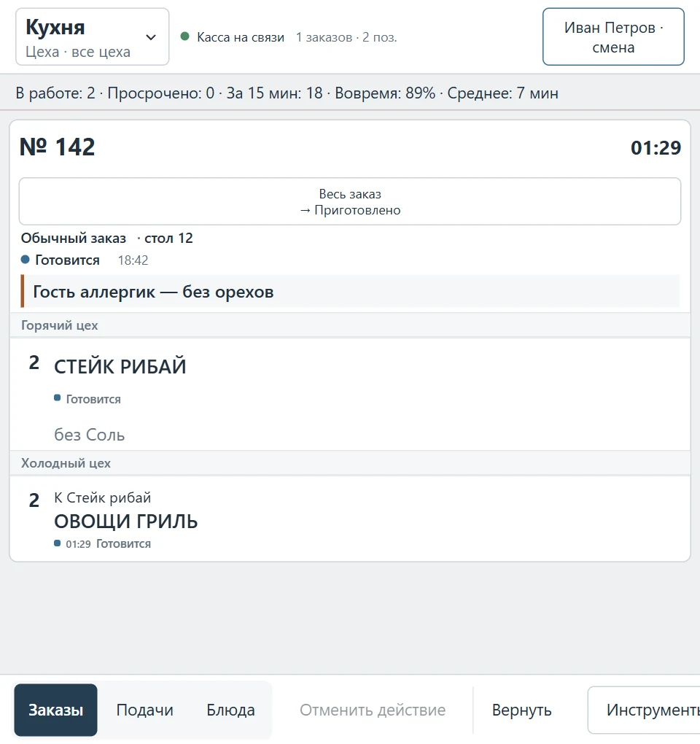Click the allergy note about nuts
Image resolution: width=700 pixels, height=744 pixels.
pos(350,291)
